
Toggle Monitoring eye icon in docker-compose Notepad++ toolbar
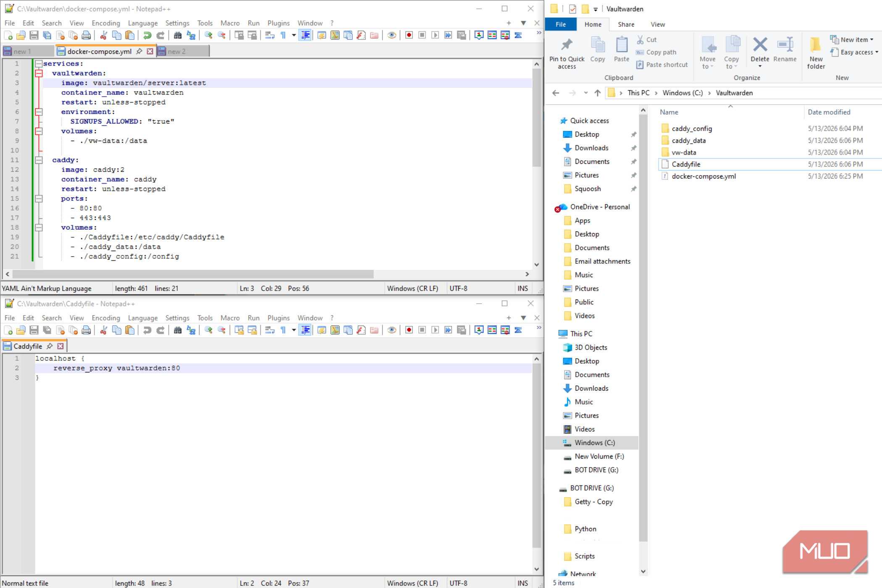click(392, 35)
